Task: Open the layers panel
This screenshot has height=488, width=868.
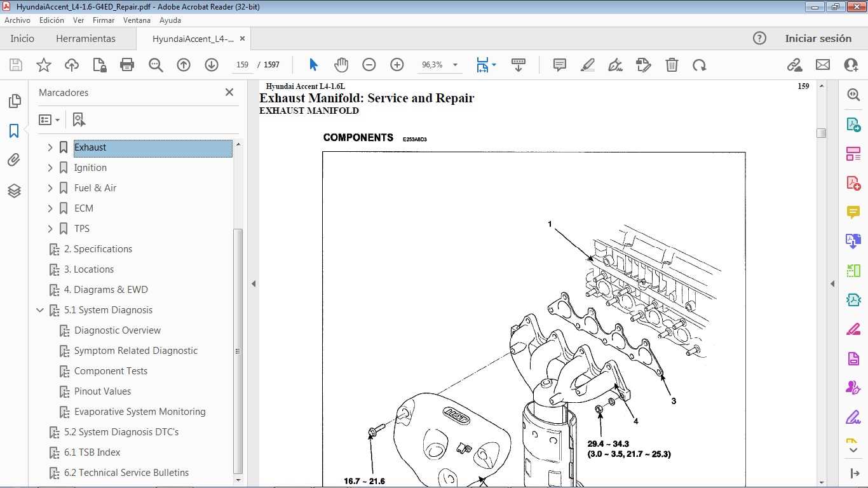Action: (x=14, y=191)
